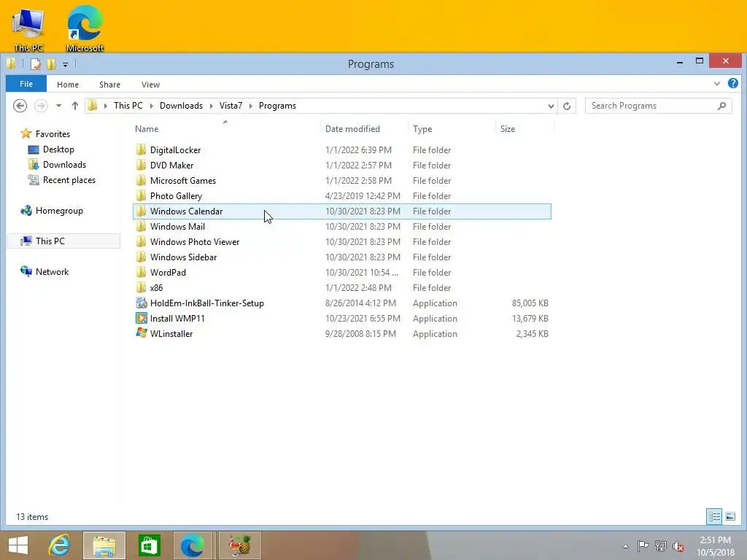Expand the ribbon with the chevron
Viewport: 747px width, 560px height.
(x=717, y=84)
